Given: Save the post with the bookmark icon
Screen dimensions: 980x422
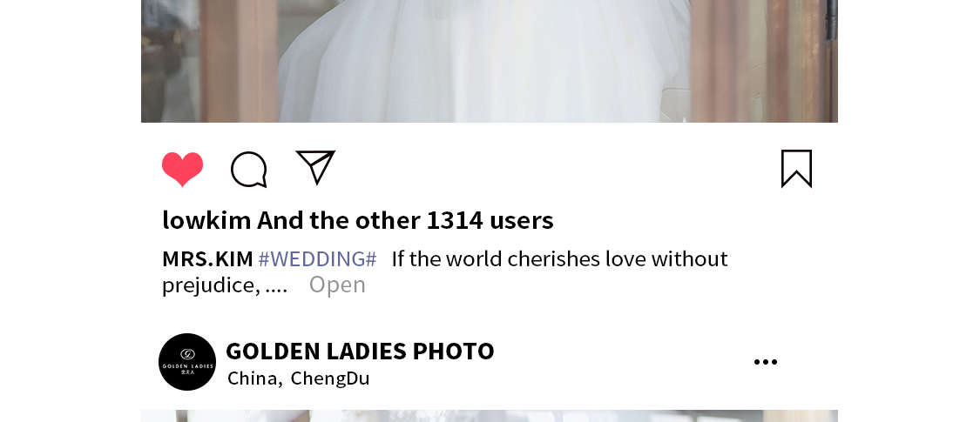Looking at the screenshot, I should pos(797,169).
